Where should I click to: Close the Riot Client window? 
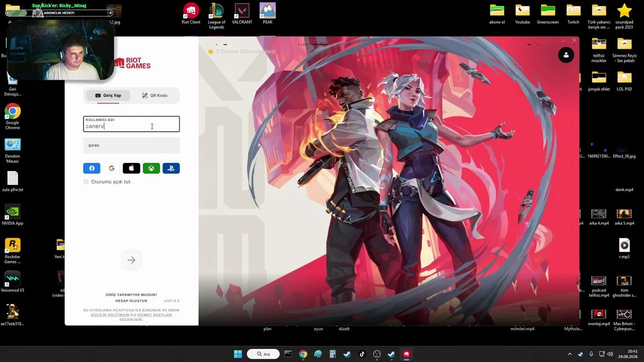click(574, 40)
